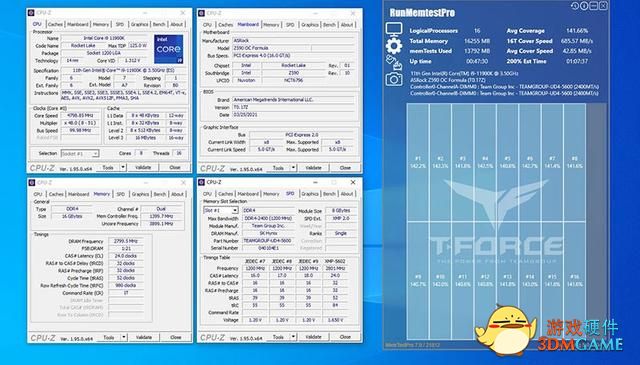
Task: Expand Tools dropdown arrow in Memory window
Action: point(123,337)
